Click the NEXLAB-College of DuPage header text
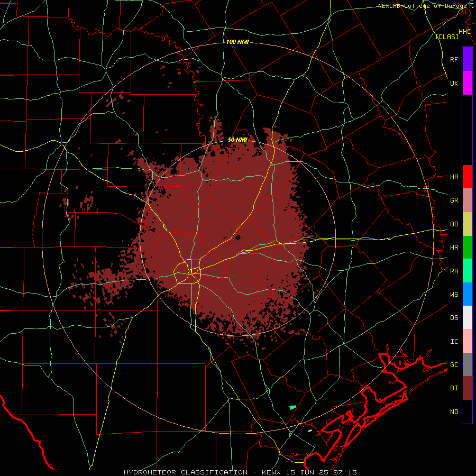476x476 pixels. (424, 6)
